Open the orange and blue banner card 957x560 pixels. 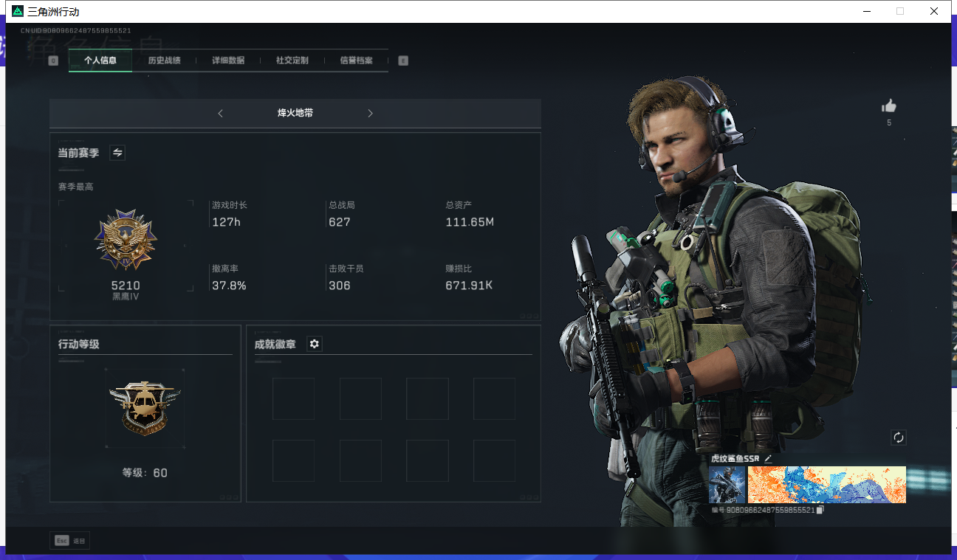pos(827,485)
